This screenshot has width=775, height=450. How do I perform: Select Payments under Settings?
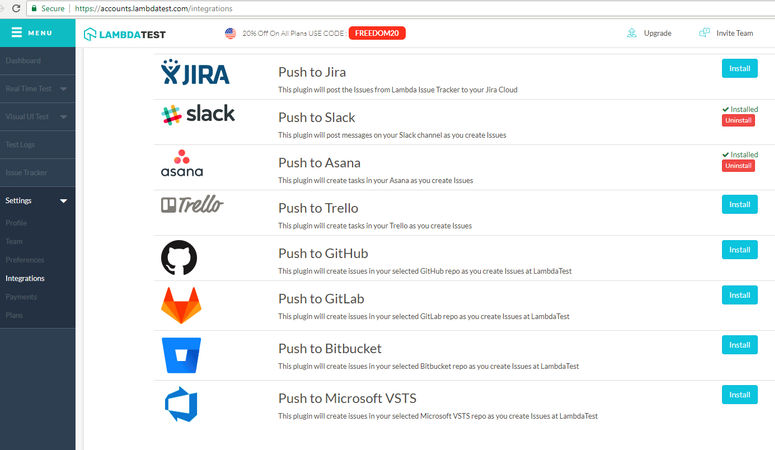(21, 297)
